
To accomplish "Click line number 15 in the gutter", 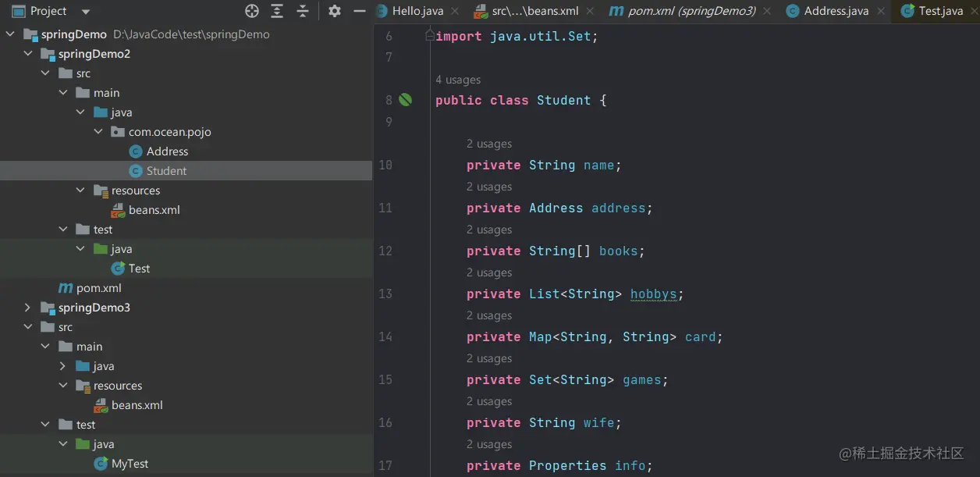I will [385, 380].
